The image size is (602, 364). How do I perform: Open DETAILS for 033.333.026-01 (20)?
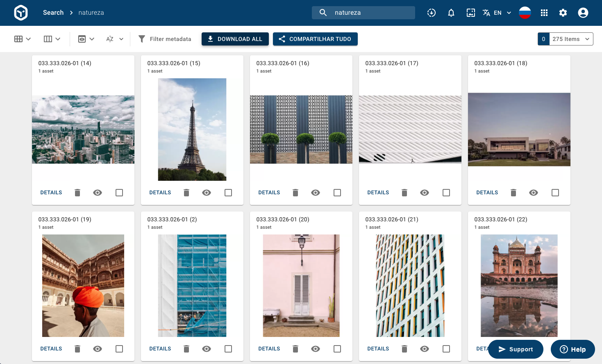269,349
